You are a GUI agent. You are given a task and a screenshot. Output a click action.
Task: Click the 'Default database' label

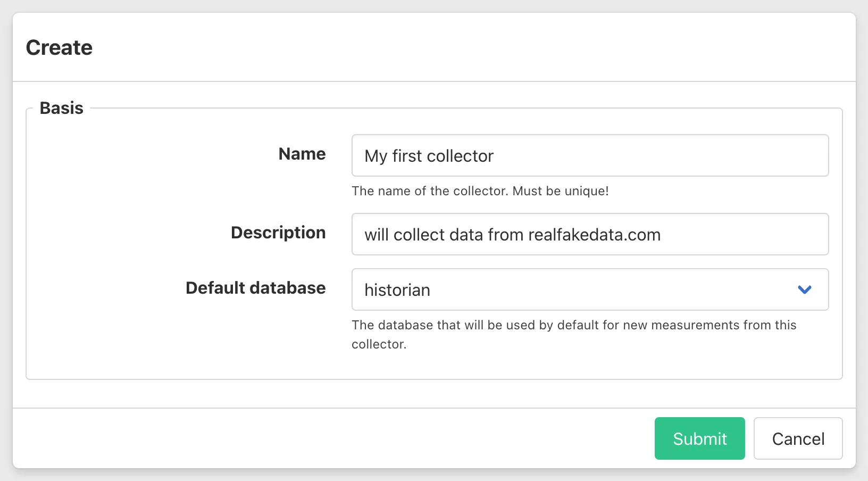tap(255, 288)
